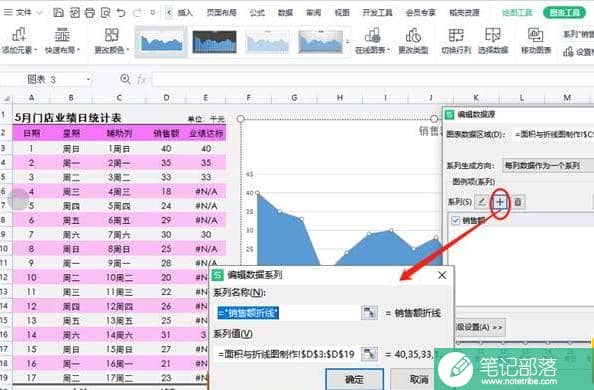Click 快速布局 (Quick Layout) icon
The image size is (594, 390).
(62, 35)
